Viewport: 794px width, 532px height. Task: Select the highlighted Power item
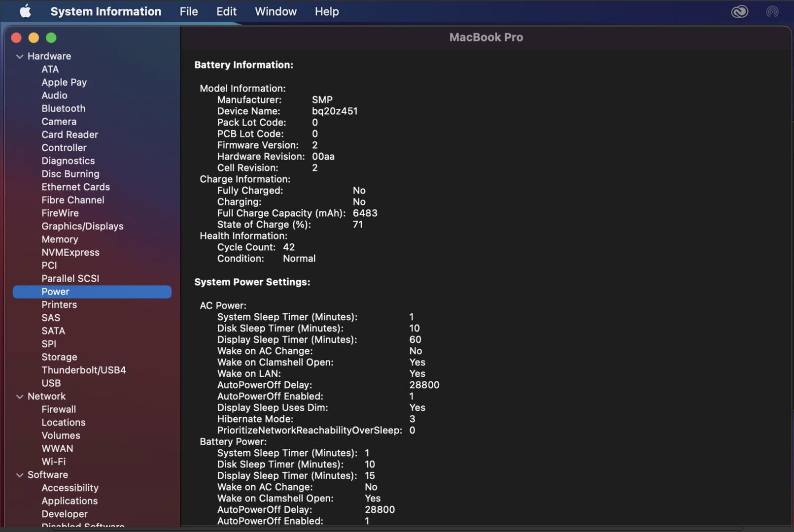92,292
